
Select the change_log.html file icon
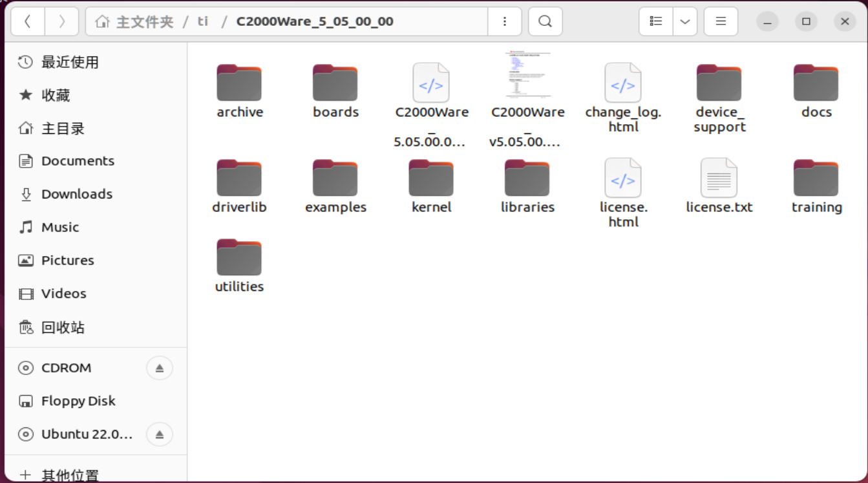coord(623,83)
